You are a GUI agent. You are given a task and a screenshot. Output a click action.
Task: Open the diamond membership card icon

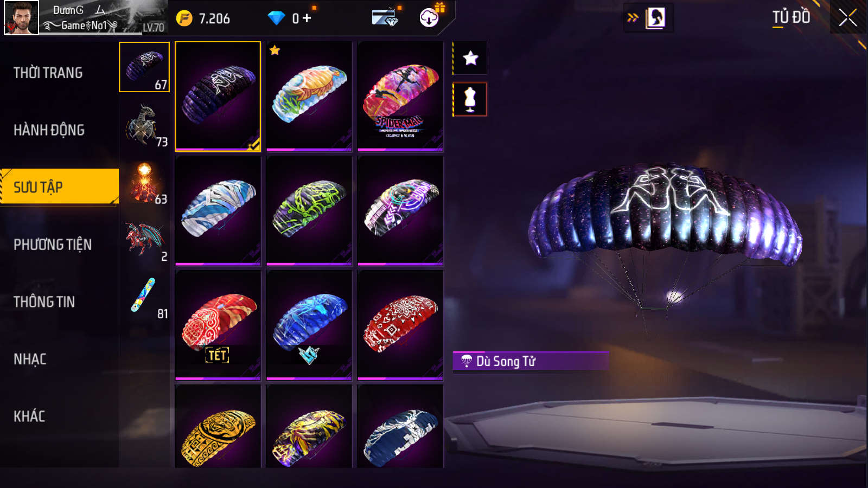tap(385, 17)
